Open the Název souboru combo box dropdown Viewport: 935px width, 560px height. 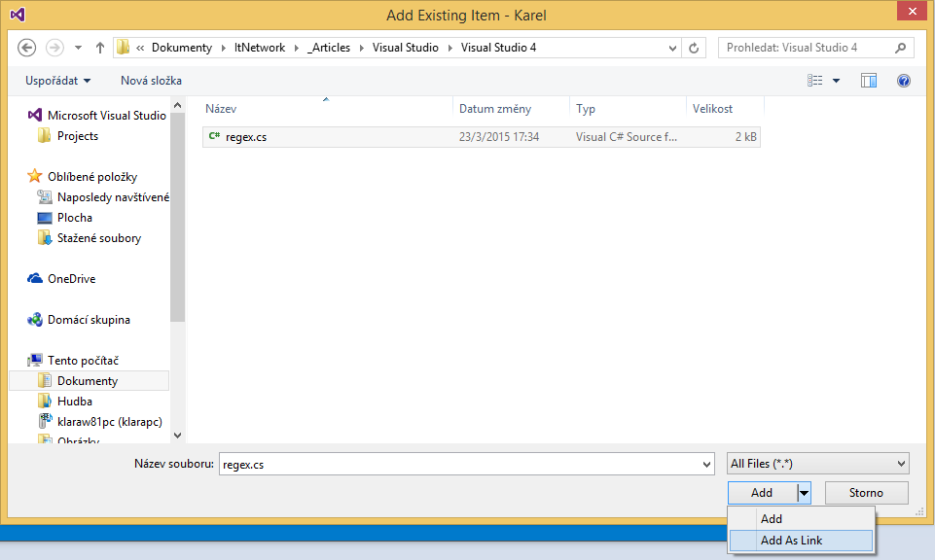pyautogui.click(x=705, y=464)
